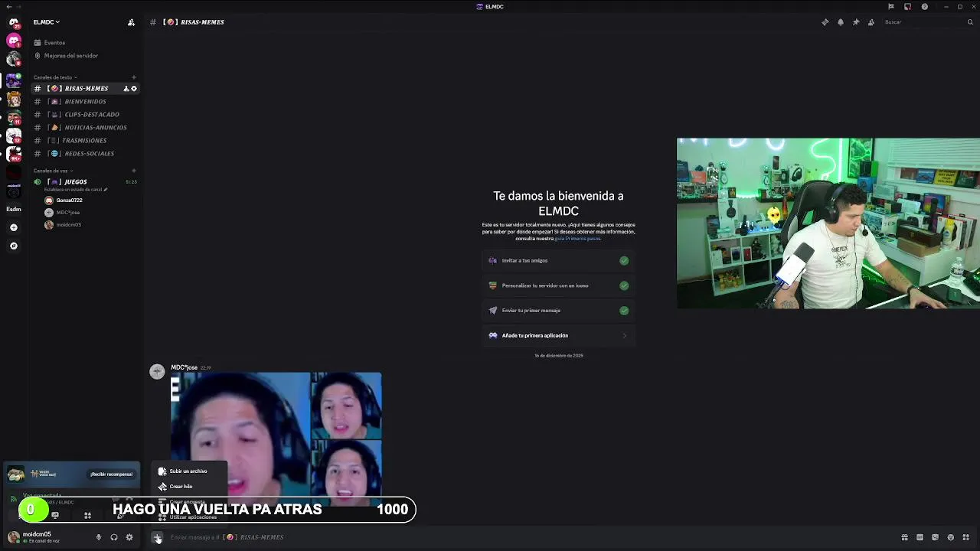The width and height of the screenshot is (980, 551).
Task: Open the gift icon in message bar
Action: point(905,537)
